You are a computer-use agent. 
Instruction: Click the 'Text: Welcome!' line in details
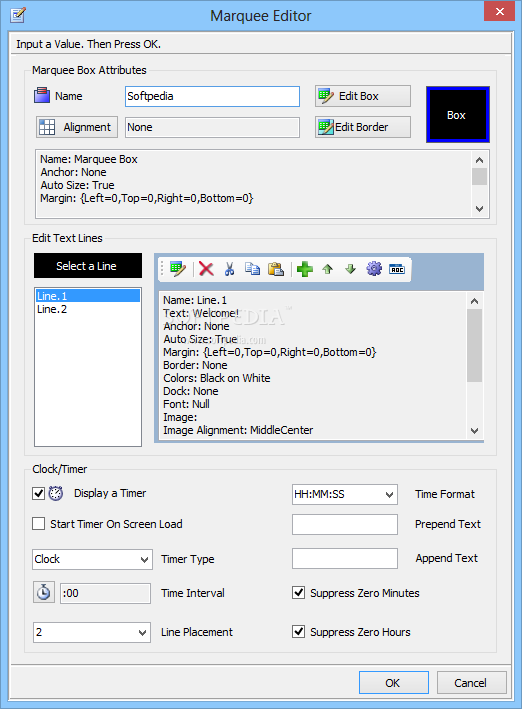click(201, 313)
